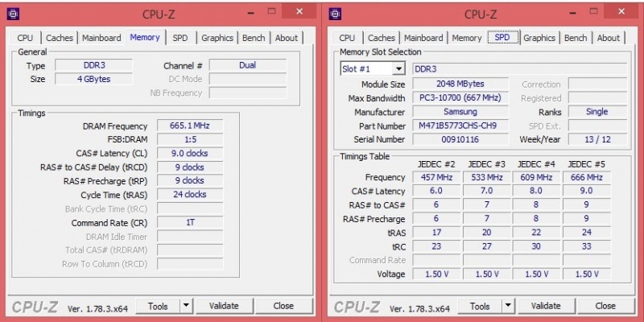The image size is (644, 322).
Task: Select JEDEC #5 tRC value 33
Action: coord(587,246)
